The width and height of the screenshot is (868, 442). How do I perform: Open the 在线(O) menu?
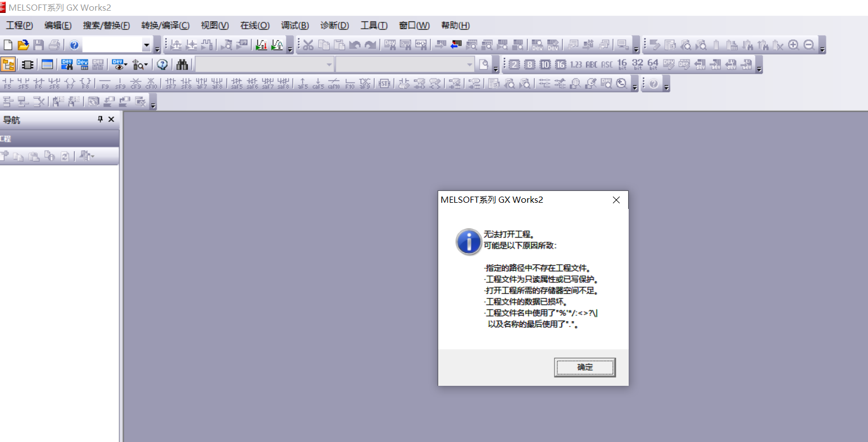[255, 25]
